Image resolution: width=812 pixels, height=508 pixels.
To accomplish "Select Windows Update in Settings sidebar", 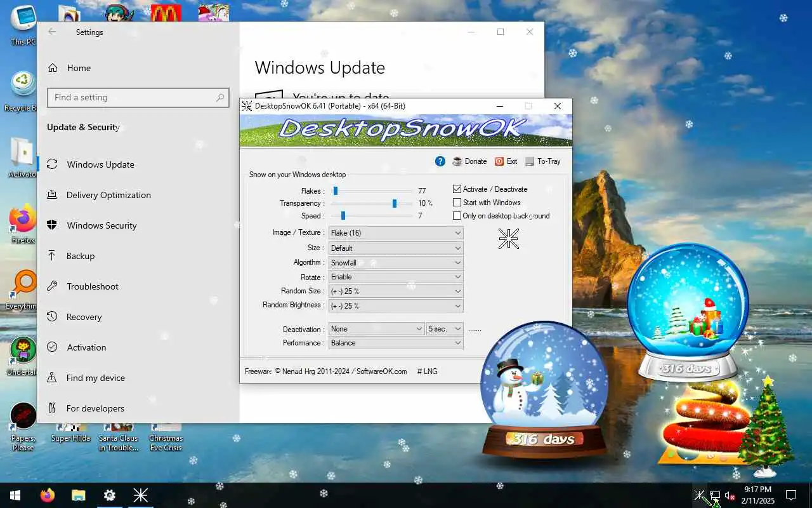I will point(138,164).
